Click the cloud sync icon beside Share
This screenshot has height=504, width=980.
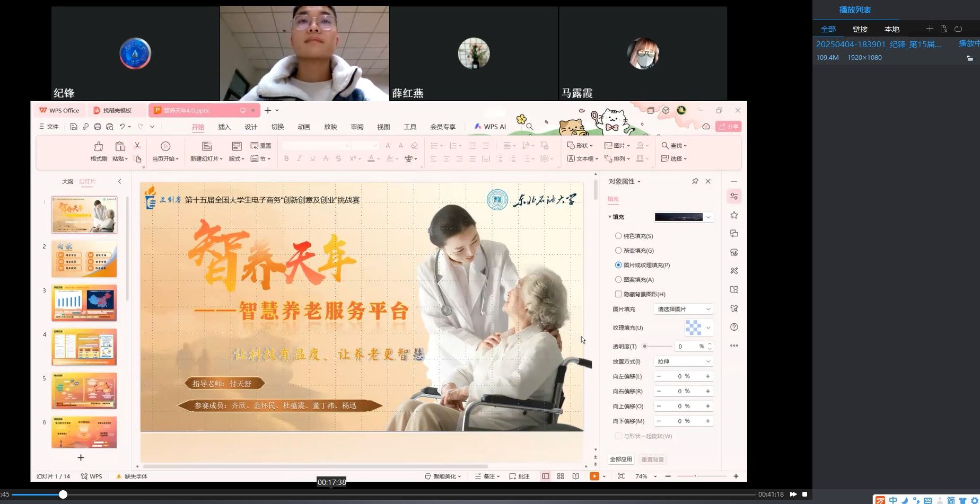tap(706, 127)
